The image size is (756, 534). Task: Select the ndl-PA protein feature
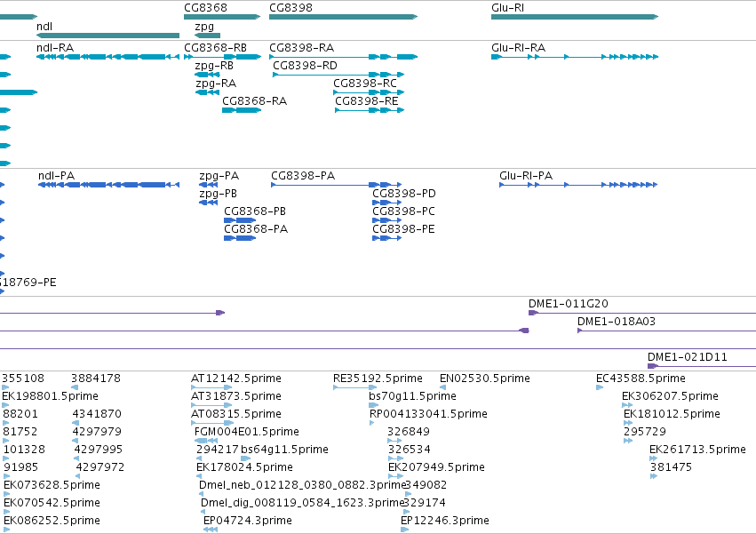click(x=109, y=185)
